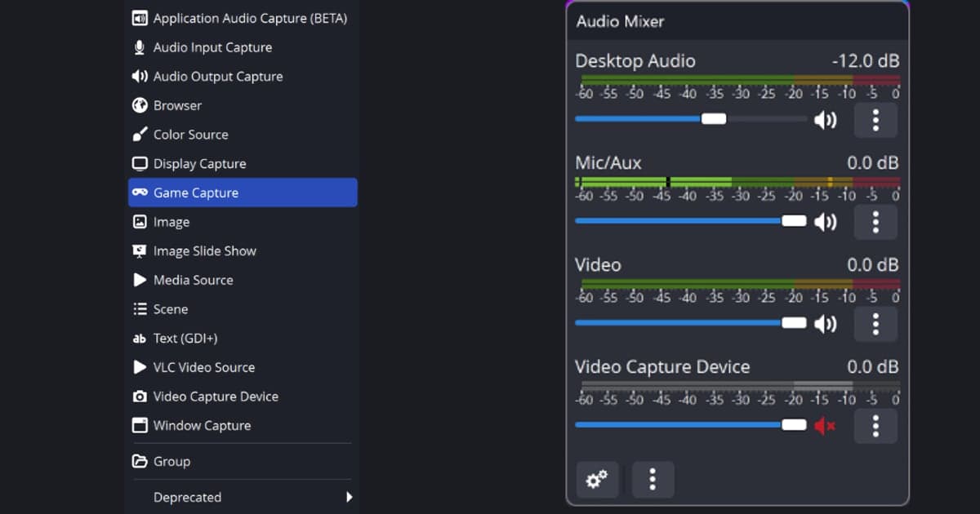The image size is (980, 514).
Task: Choose Display Capture source
Action: (243, 164)
